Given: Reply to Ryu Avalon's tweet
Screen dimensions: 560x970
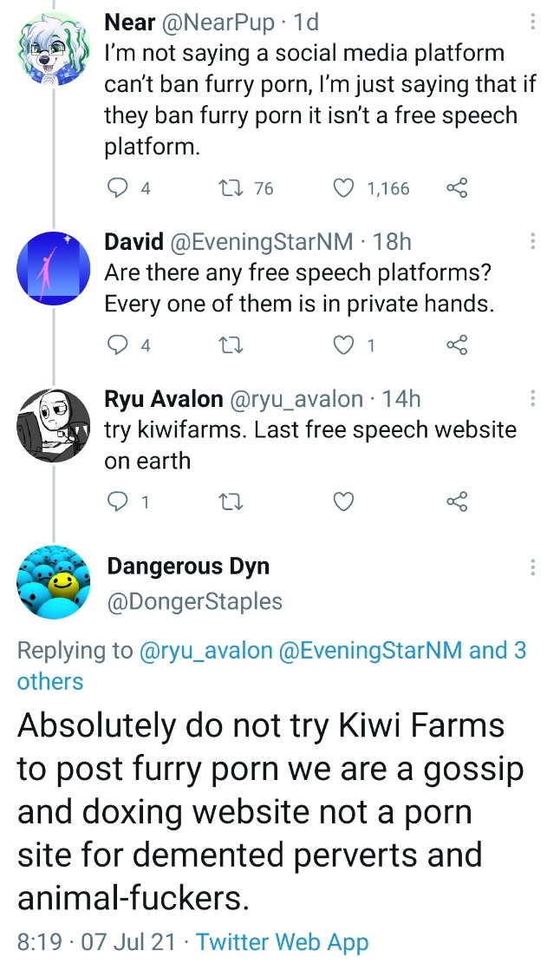Looking at the screenshot, I should (115, 501).
